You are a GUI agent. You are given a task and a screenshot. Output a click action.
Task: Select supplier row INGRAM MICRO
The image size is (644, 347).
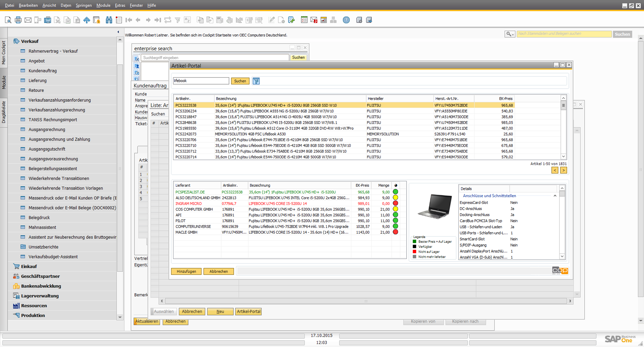pyautogui.click(x=286, y=204)
